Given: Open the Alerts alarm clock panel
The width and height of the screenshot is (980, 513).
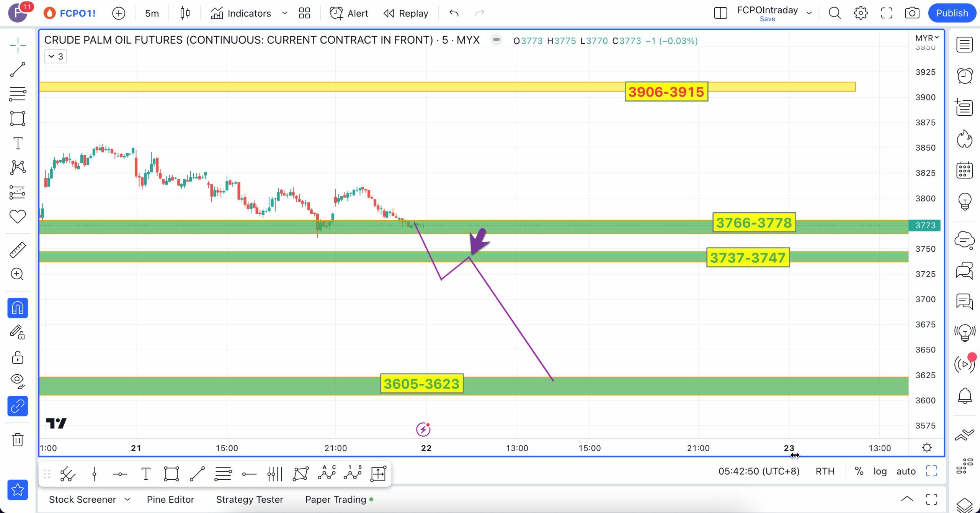Looking at the screenshot, I should pos(964,76).
